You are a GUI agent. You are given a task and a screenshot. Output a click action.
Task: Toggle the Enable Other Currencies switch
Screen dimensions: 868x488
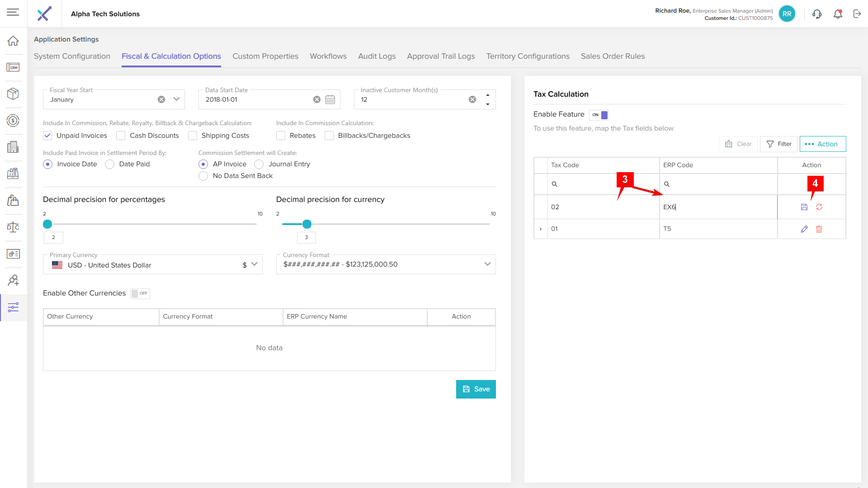(x=140, y=293)
